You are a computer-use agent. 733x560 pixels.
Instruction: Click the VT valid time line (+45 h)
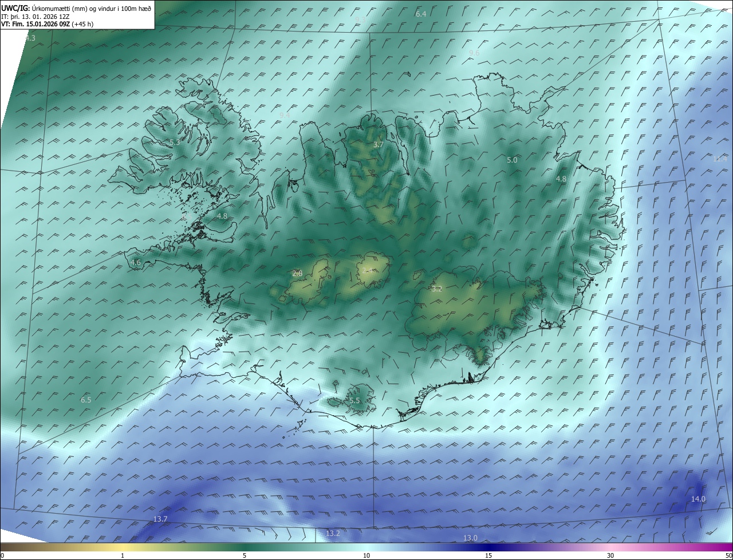click(48, 23)
